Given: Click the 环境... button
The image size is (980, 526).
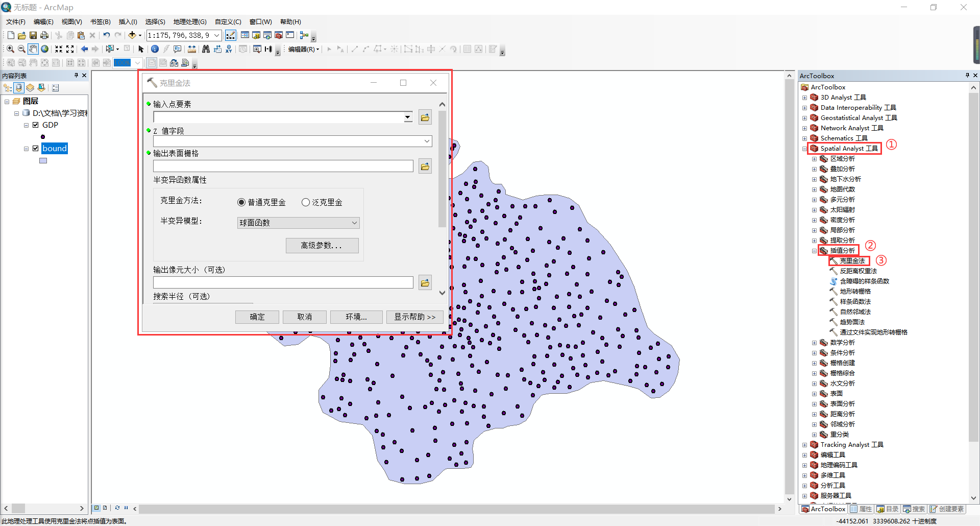Looking at the screenshot, I should pyautogui.click(x=356, y=317).
